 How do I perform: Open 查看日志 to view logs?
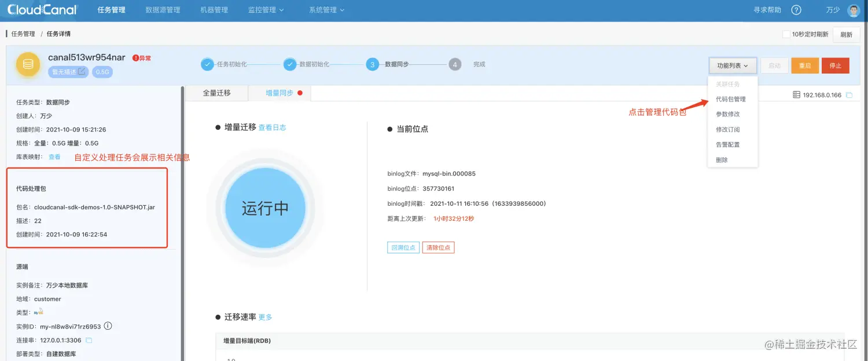click(271, 127)
